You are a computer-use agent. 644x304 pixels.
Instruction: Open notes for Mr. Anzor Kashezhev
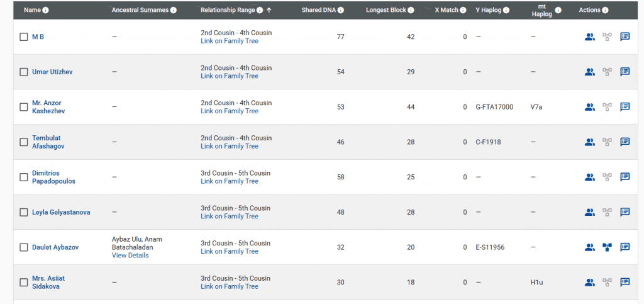coord(625,107)
